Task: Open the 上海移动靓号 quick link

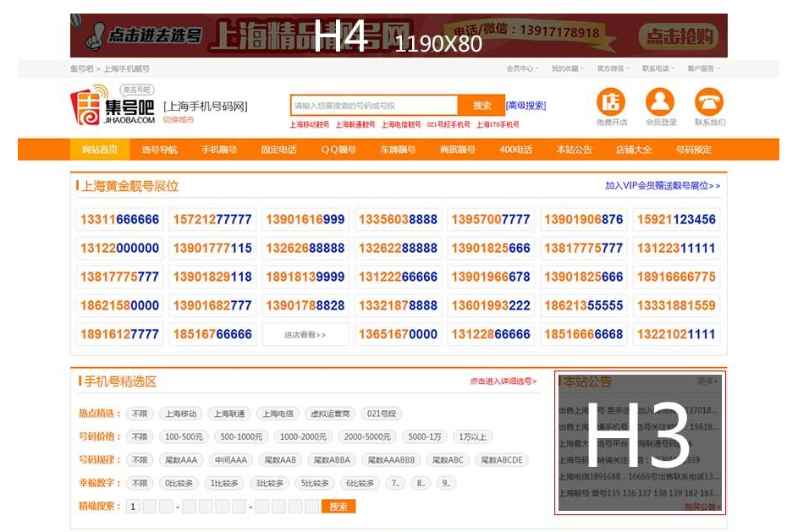Action: click(x=310, y=124)
